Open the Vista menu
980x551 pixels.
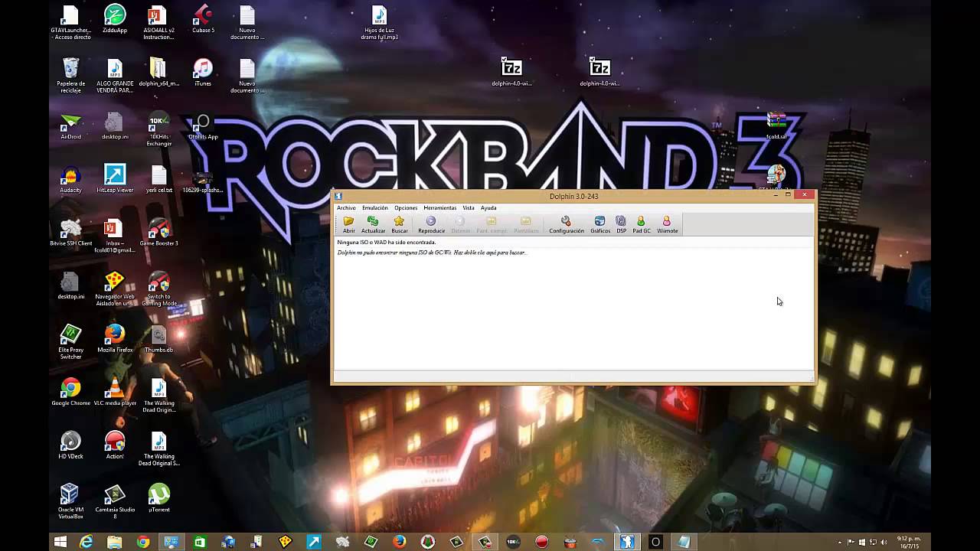coord(469,208)
